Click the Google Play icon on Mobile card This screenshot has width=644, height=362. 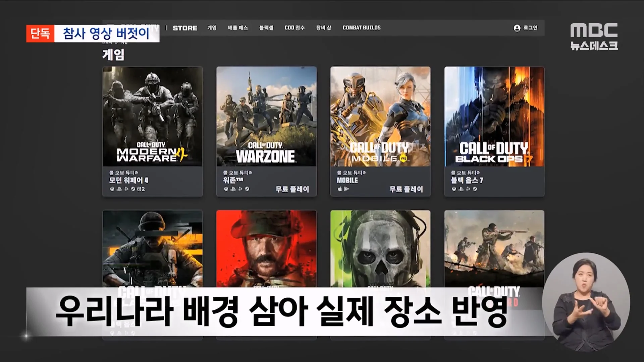point(346,189)
